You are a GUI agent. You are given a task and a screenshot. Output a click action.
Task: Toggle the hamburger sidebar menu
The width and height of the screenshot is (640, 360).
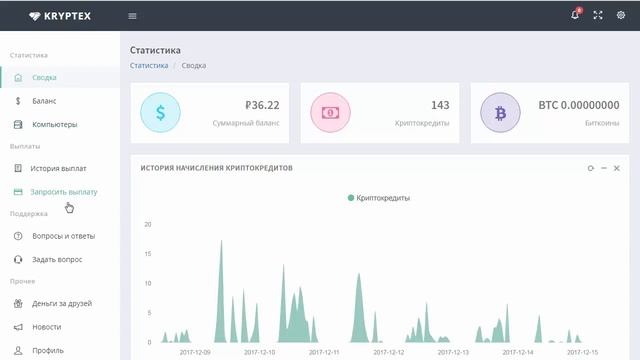(132, 16)
